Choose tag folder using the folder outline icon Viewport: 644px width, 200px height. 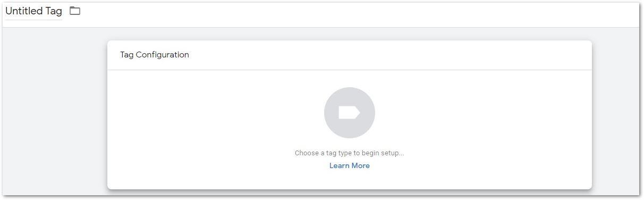[75, 11]
